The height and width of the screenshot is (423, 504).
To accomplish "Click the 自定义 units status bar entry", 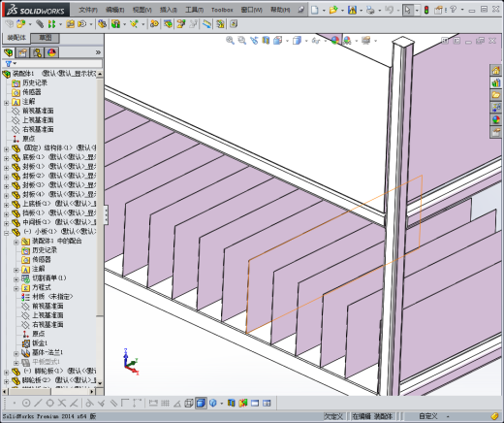I will (428, 416).
